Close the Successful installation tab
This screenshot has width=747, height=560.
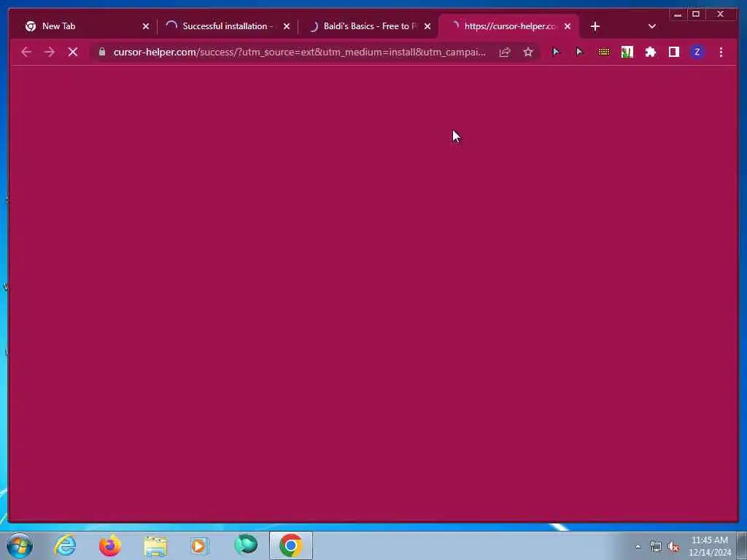click(x=286, y=27)
